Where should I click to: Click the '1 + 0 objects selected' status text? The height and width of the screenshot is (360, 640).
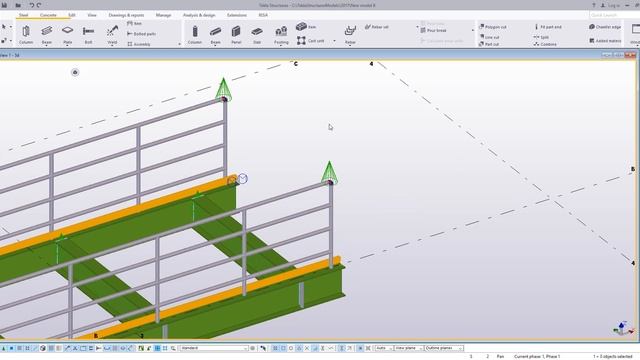pos(613,356)
